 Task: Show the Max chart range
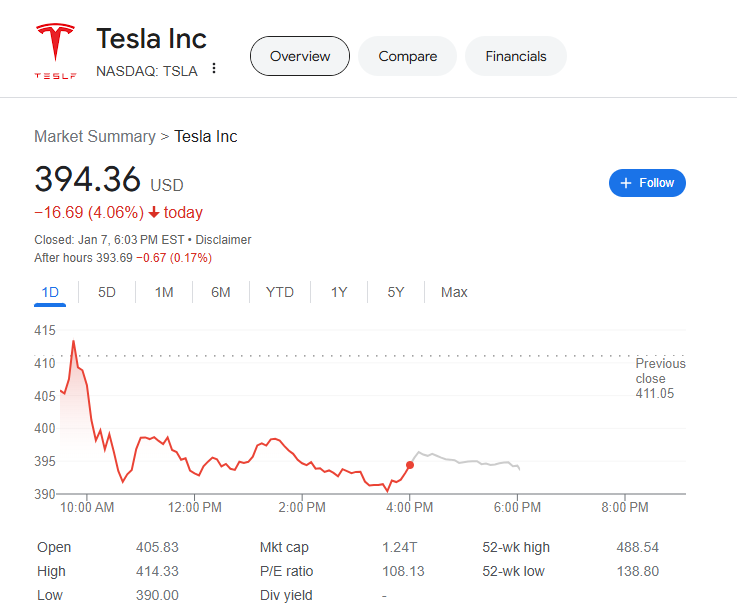(x=454, y=292)
